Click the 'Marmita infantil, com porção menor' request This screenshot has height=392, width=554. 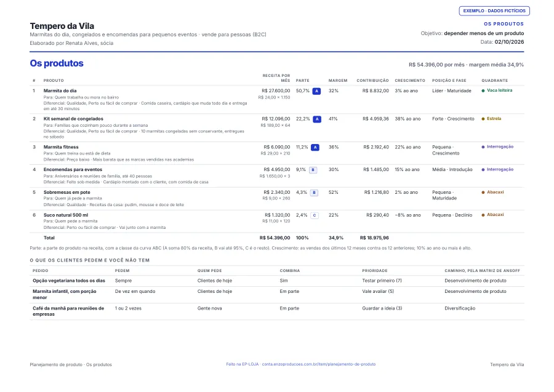tap(65, 295)
